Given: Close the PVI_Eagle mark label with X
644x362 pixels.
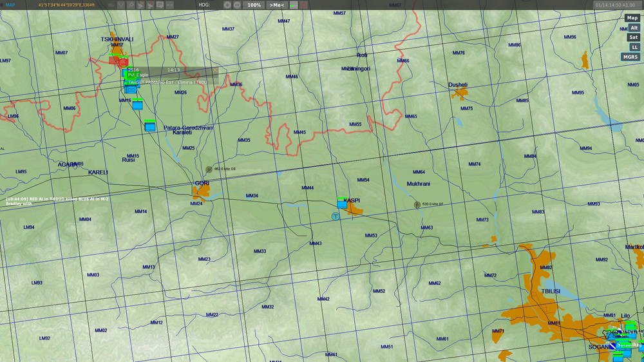Looking at the screenshot, I should click(214, 70).
